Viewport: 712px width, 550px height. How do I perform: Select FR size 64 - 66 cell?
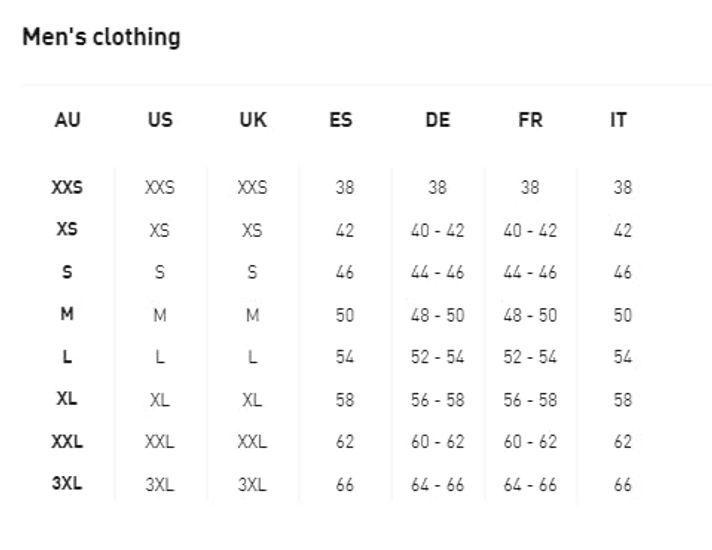pyautogui.click(x=530, y=485)
